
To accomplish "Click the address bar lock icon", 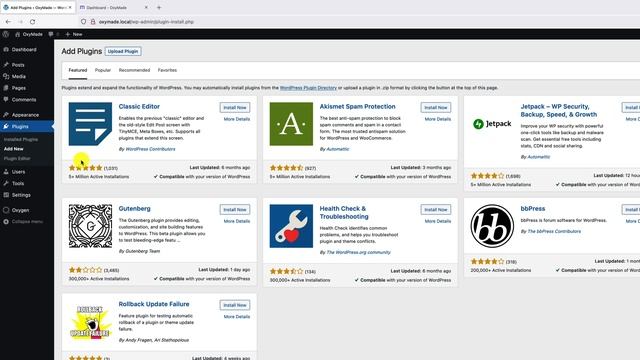I will pyautogui.click(x=93, y=22).
